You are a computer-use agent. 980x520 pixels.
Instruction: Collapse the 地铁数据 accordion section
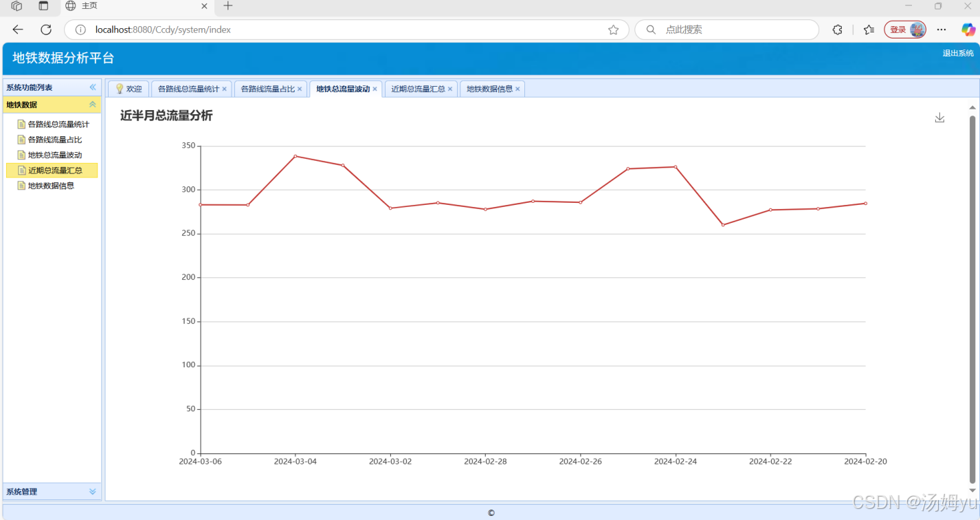(93, 105)
